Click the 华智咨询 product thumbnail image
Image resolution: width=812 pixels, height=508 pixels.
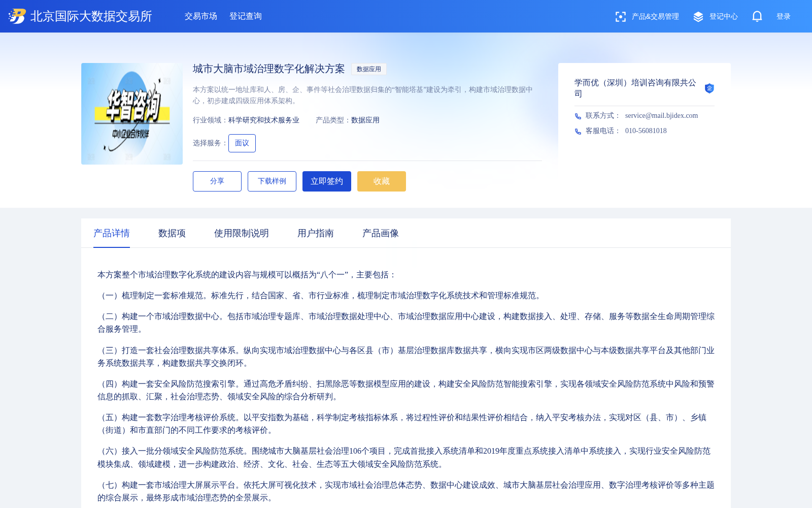[132, 114]
